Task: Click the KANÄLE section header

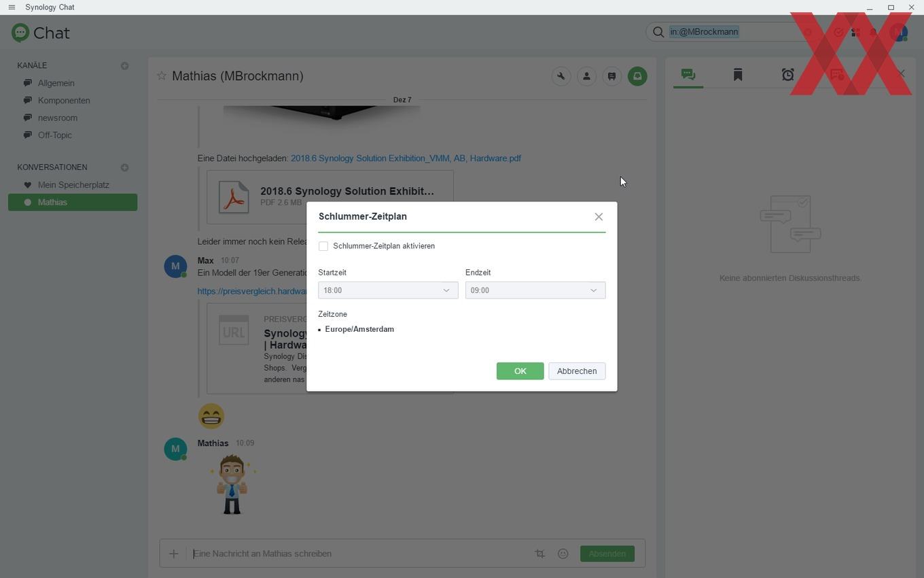Action: 32,66
